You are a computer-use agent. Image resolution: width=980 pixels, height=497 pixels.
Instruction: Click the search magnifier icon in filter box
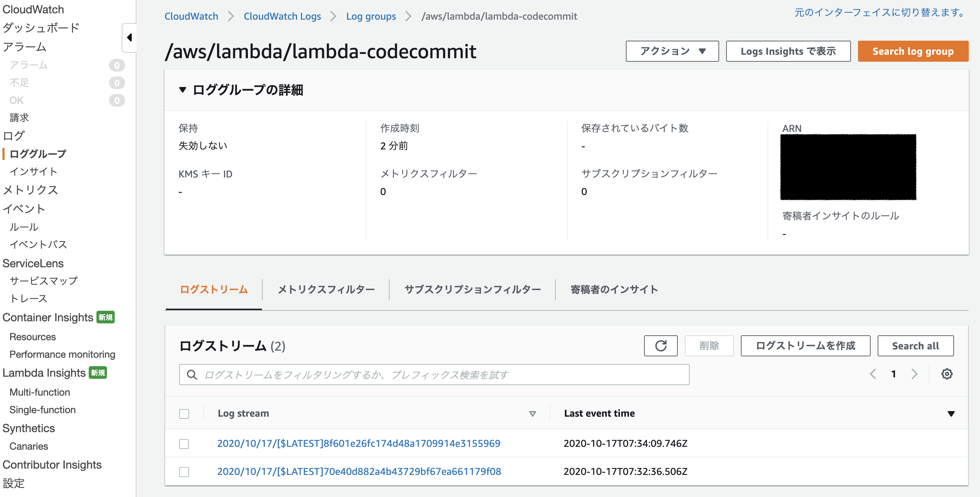click(192, 375)
